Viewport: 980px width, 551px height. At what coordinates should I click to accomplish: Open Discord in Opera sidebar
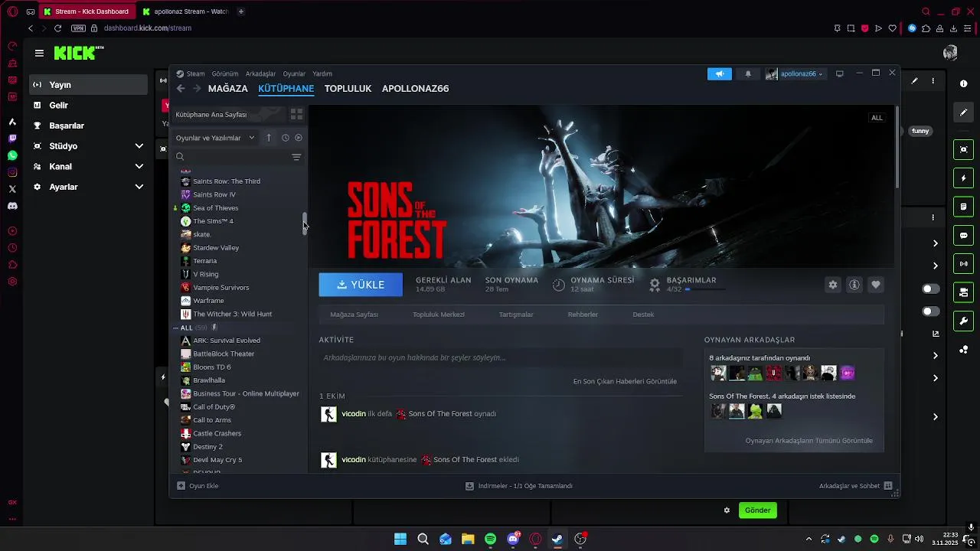point(12,206)
